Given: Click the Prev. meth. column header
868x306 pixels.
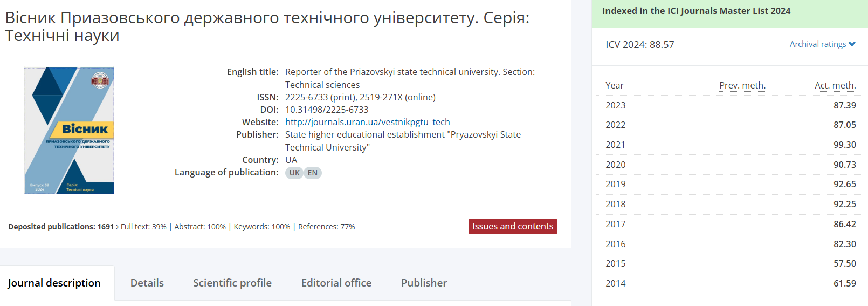Looking at the screenshot, I should point(742,85).
